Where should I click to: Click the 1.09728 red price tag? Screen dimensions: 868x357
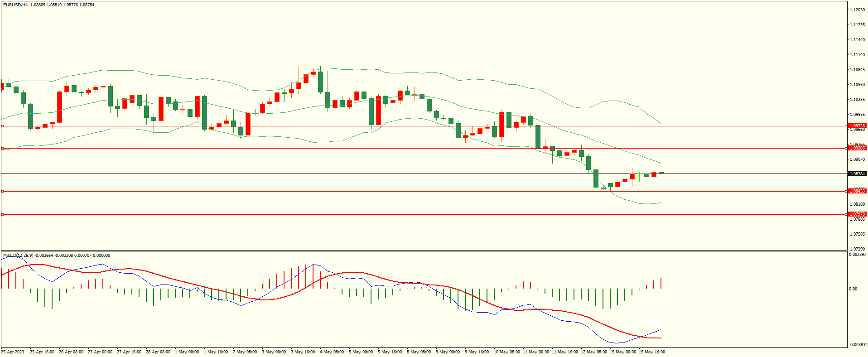click(857, 126)
